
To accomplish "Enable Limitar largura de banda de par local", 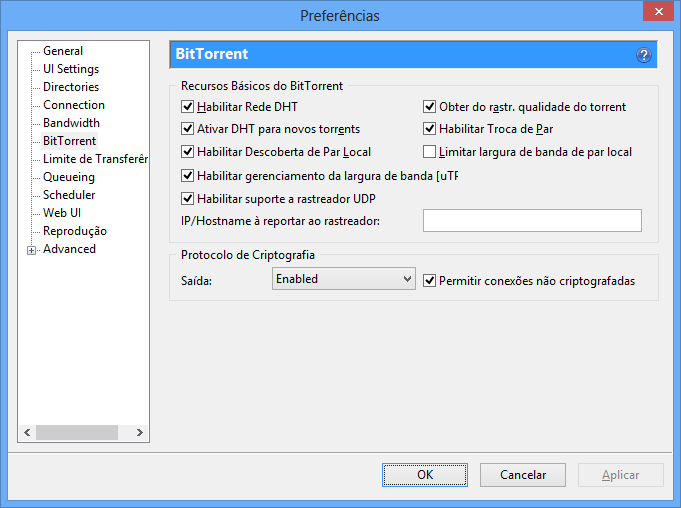I will coord(429,152).
